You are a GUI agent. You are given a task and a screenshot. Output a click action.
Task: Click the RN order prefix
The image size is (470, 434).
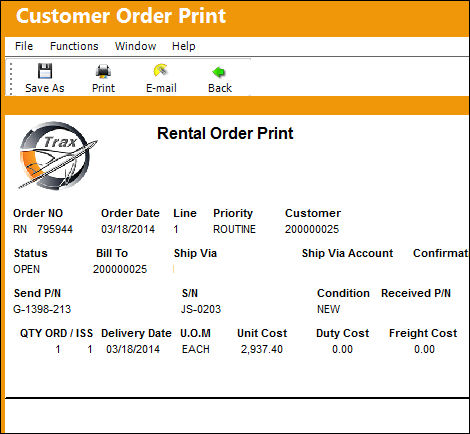(20, 229)
